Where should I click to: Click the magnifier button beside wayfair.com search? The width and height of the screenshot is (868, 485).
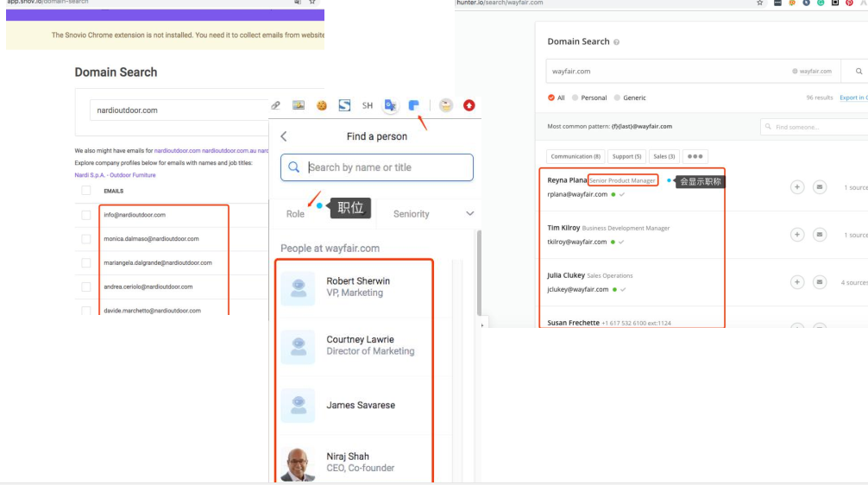tap(859, 71)
